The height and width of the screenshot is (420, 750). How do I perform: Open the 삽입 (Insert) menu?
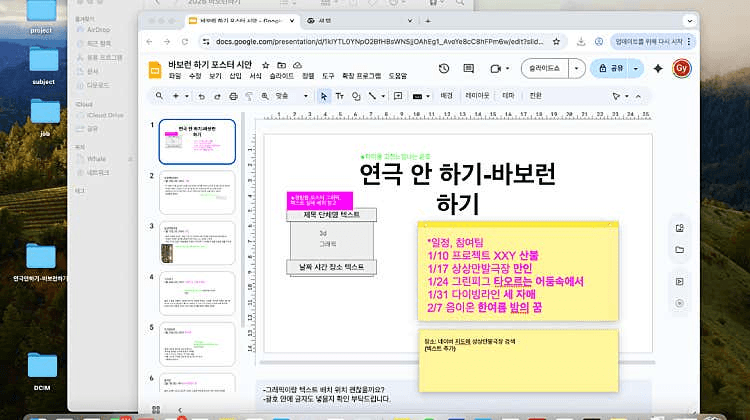tap(235, 76)
